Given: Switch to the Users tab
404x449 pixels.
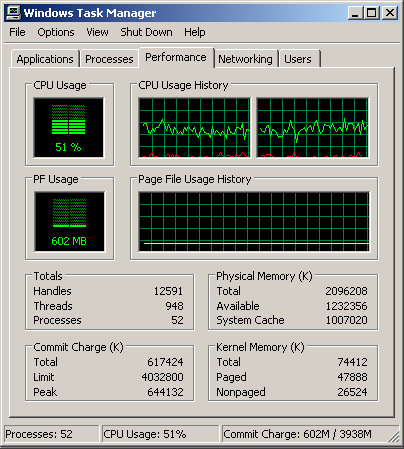Looking at the screenshot, I should tap(299, 59).
